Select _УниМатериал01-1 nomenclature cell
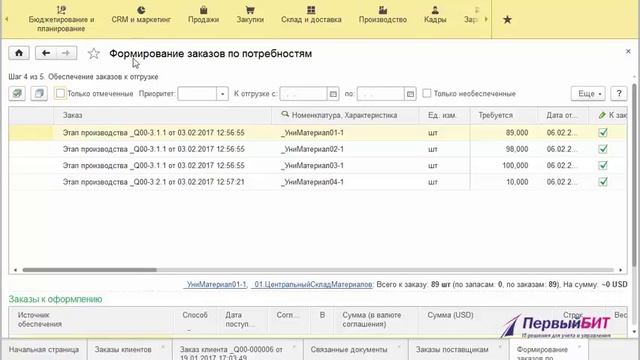This screenshot has height=360, width=640. click(345, 133)
